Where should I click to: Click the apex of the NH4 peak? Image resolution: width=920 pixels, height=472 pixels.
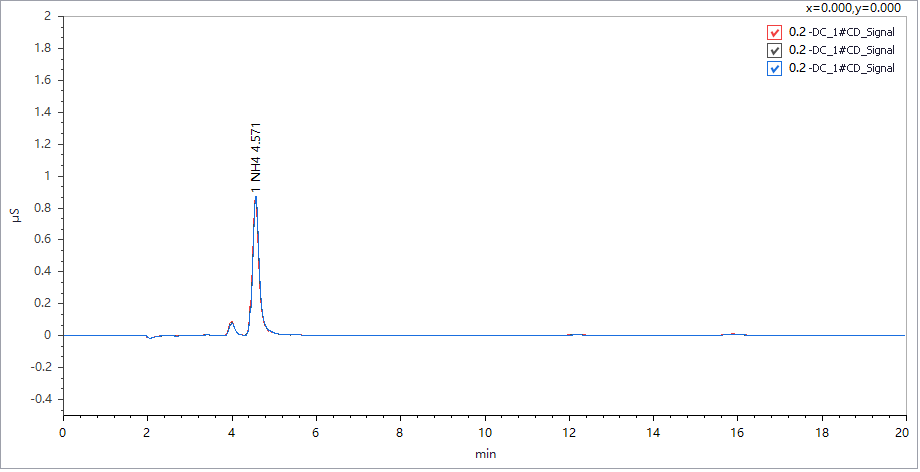tap(256, 197)
